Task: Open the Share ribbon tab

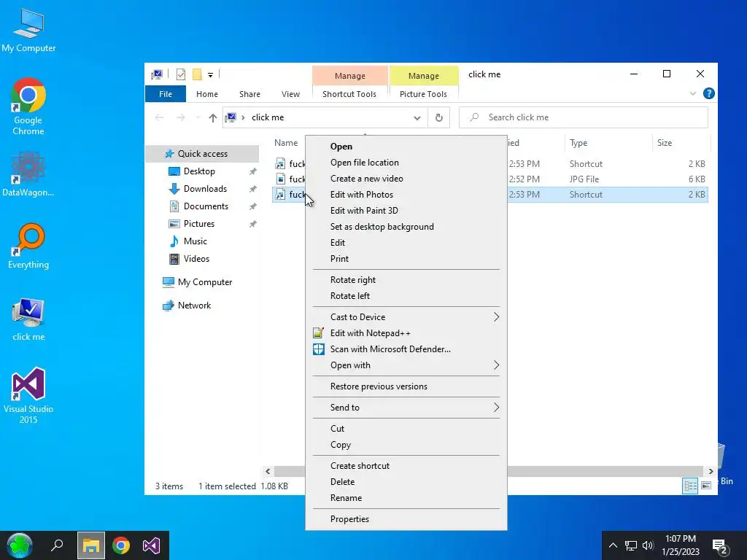Action: (249, 94)
